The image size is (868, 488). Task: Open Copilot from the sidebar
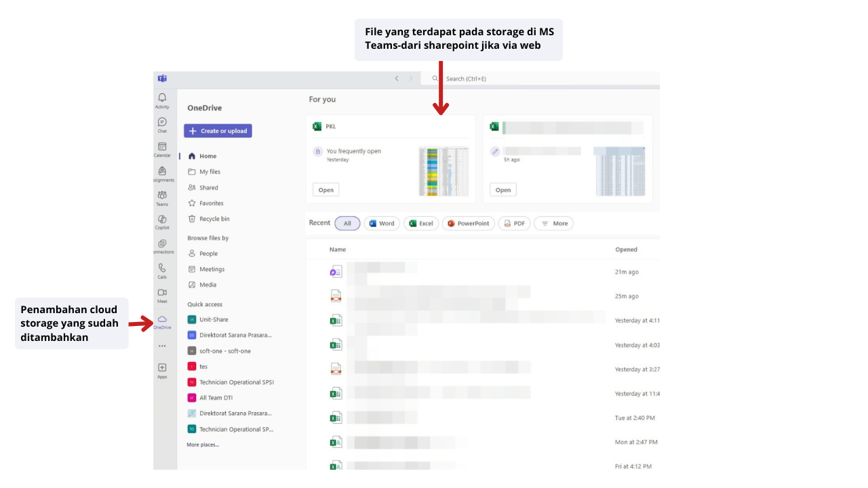[162, 220]
